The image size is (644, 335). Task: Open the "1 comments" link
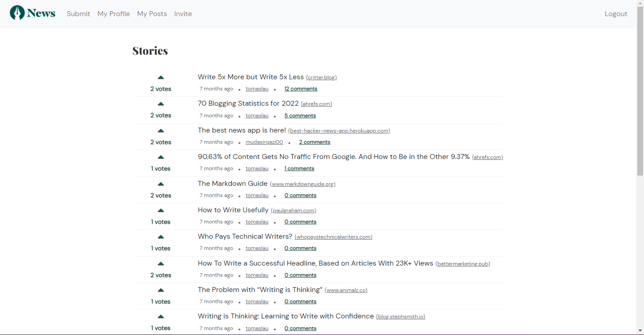pos(299,168)
